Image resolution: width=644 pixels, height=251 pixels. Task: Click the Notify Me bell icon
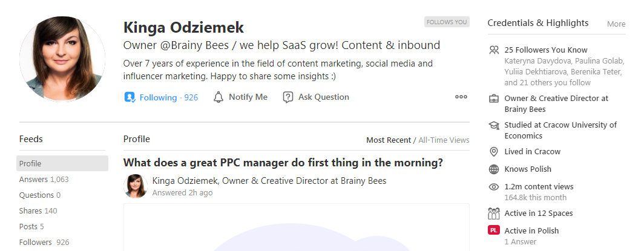tap(218, 97)
